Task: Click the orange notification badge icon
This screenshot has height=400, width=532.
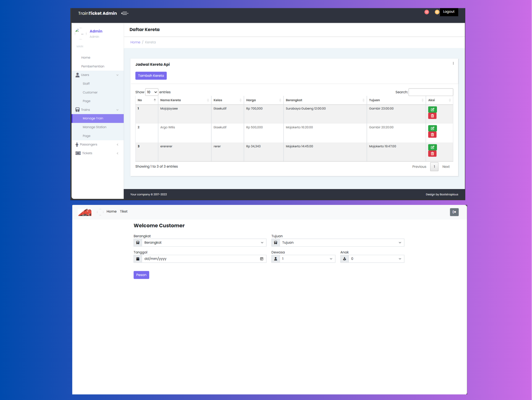Action: (x=437, y=12)
